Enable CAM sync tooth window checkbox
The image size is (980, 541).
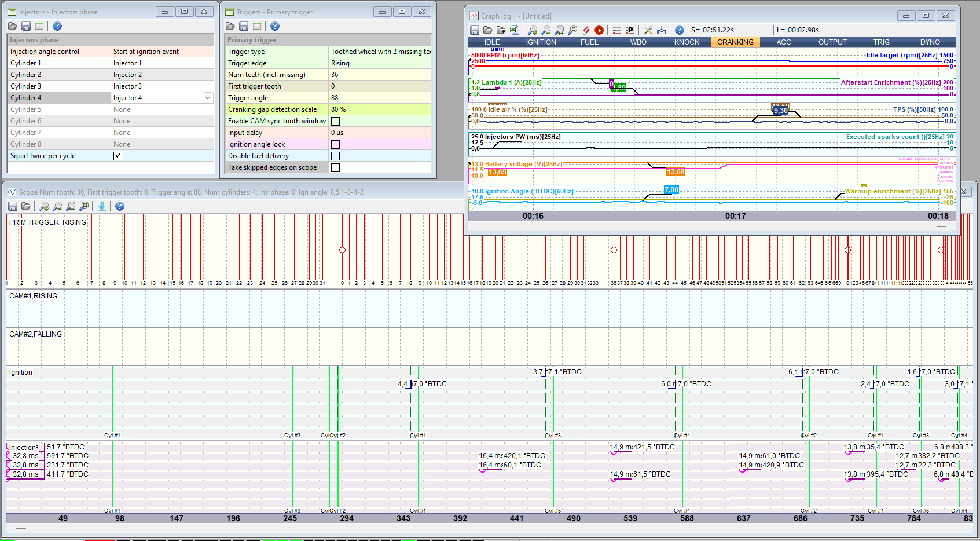(x=335, y=121)
